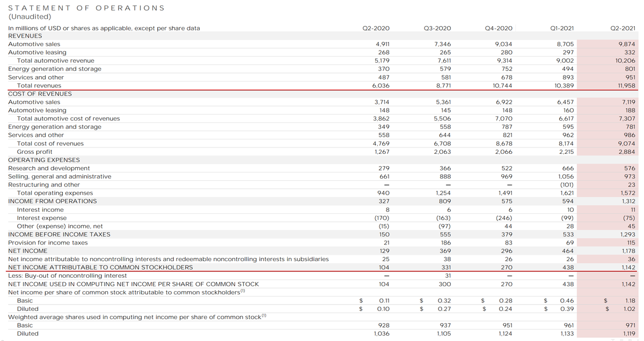Viewport: 644px width, 341px height.
Task: Click NET INCOME ATTRIBUTABLE TO COMMON STOCKHOLDERS
Action: pyautogui.click(x=100, y=267)
